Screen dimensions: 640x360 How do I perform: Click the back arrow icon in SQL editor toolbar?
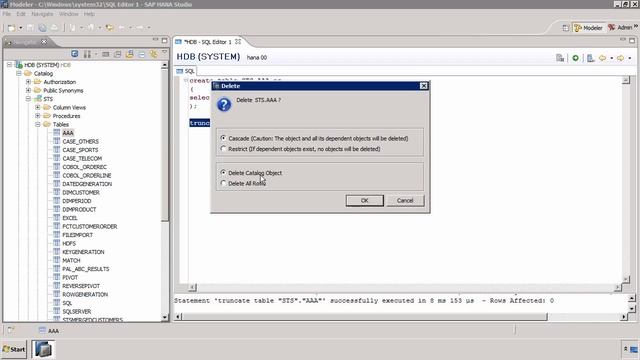point(602,58)
